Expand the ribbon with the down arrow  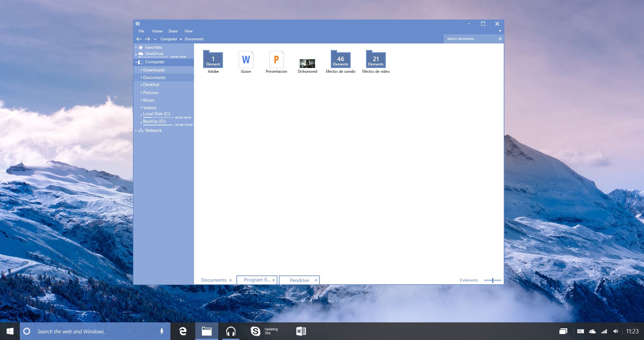[x=500, y=31]
